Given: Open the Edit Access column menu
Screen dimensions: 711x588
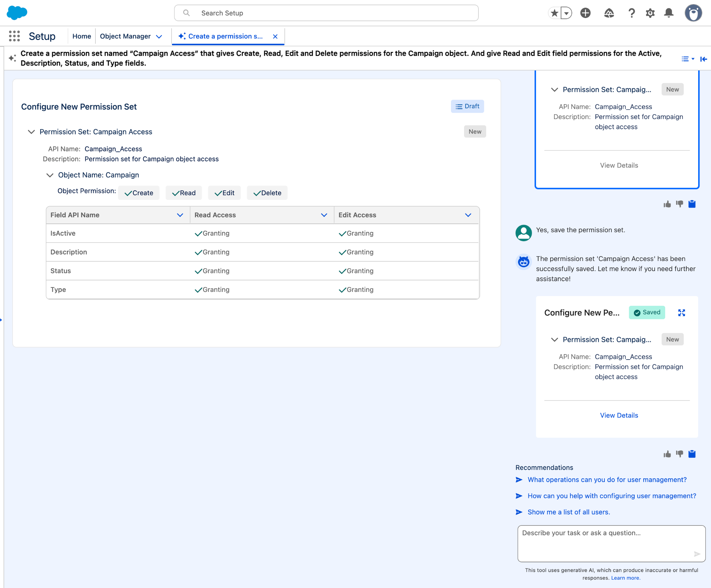Looking at the screenshot, I should [x=468, y=215].
